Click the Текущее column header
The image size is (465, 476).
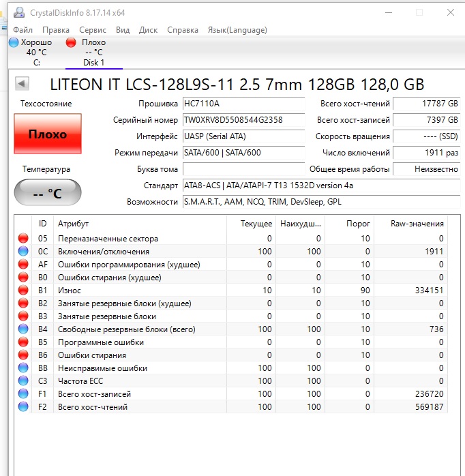251,224
